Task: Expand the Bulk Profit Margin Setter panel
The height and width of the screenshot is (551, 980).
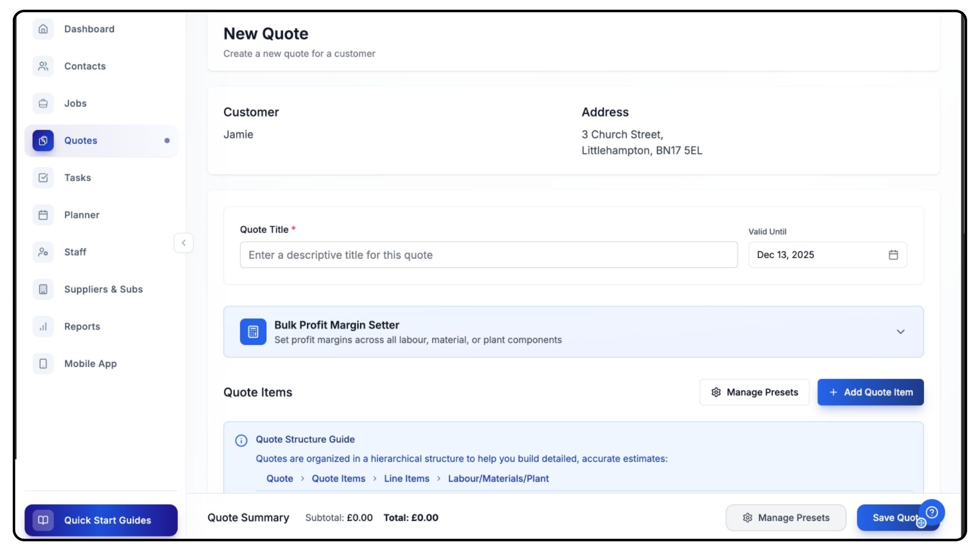Action: [900, 332]
